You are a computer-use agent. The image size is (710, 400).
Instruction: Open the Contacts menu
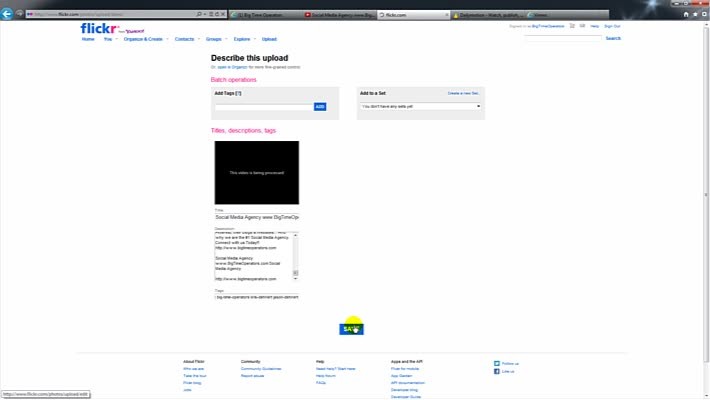tap(184, 39)
